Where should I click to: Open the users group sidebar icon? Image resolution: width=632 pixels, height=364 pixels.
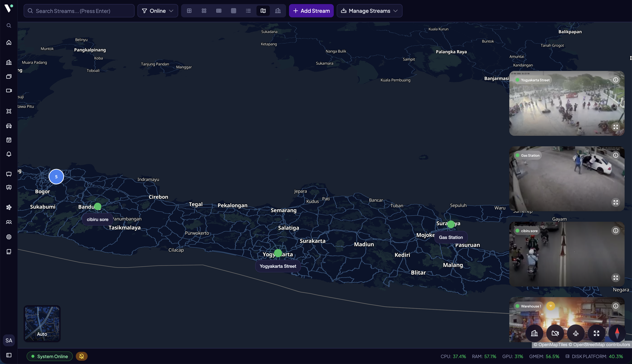[9, 222]
